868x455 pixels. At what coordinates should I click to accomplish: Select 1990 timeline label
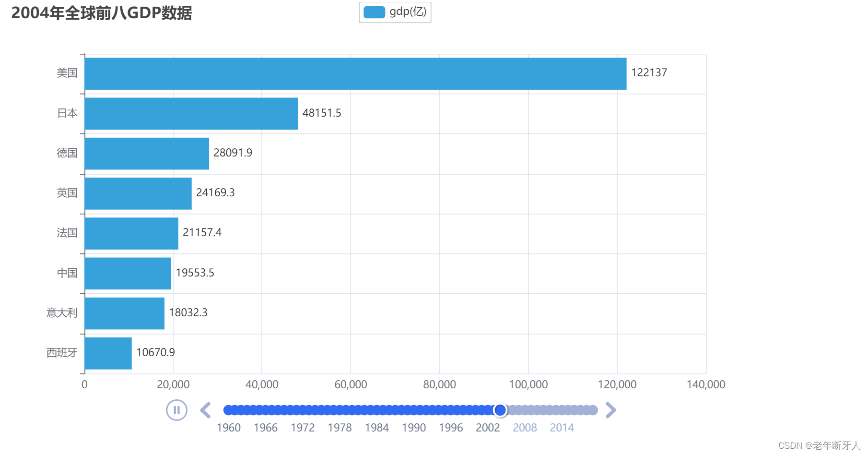click(414, 428)
